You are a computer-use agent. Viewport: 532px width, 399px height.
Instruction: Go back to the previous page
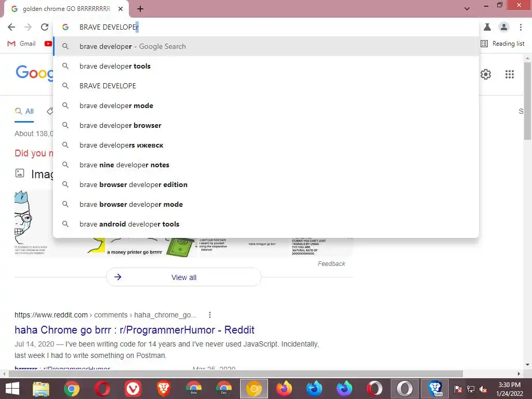tap(11, 27)
